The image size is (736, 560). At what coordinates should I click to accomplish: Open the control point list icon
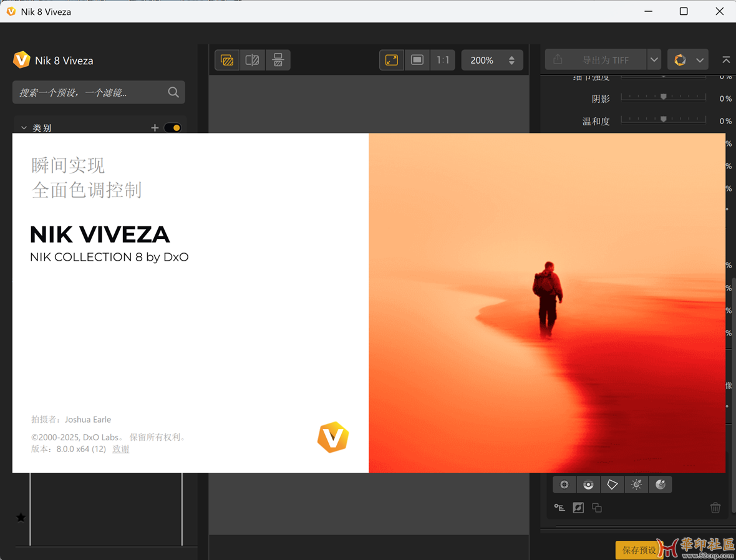point(559,508)
